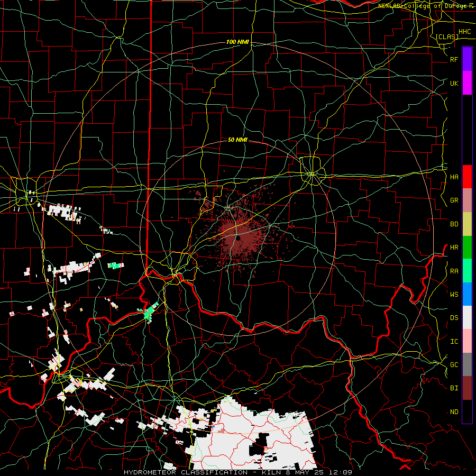Click the DS legend label
This screenshot has width=476, height=476.
(454, 318)
